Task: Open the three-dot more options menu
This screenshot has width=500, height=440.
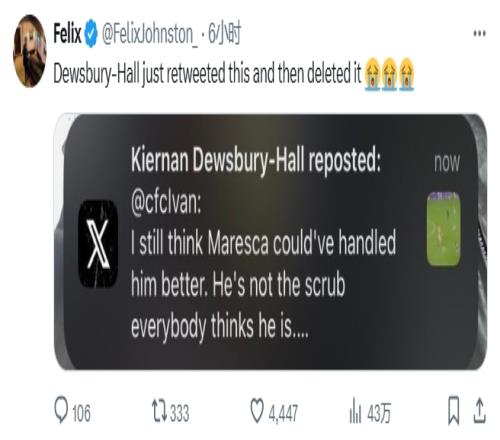Action: (x=479, y=34)
